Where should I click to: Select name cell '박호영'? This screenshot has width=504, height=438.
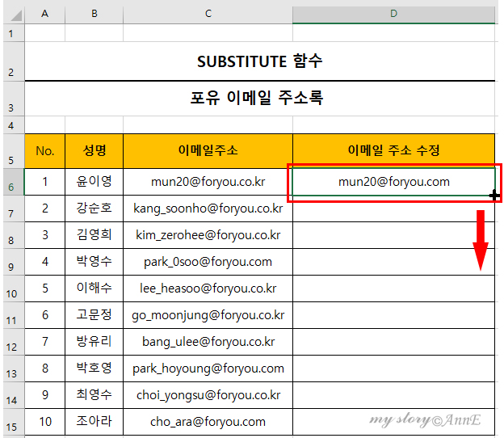point(94,369)
